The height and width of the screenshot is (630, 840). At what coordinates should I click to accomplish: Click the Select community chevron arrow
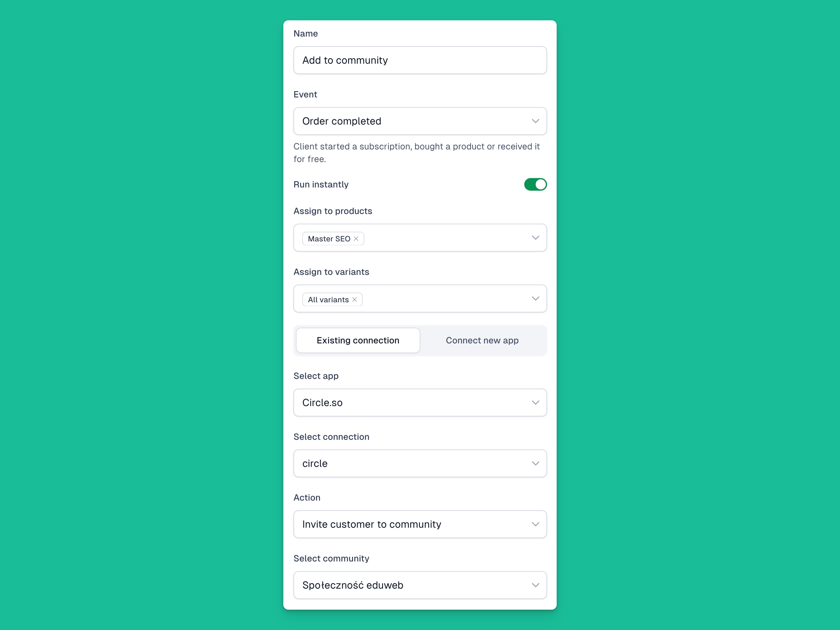[535, 585]
